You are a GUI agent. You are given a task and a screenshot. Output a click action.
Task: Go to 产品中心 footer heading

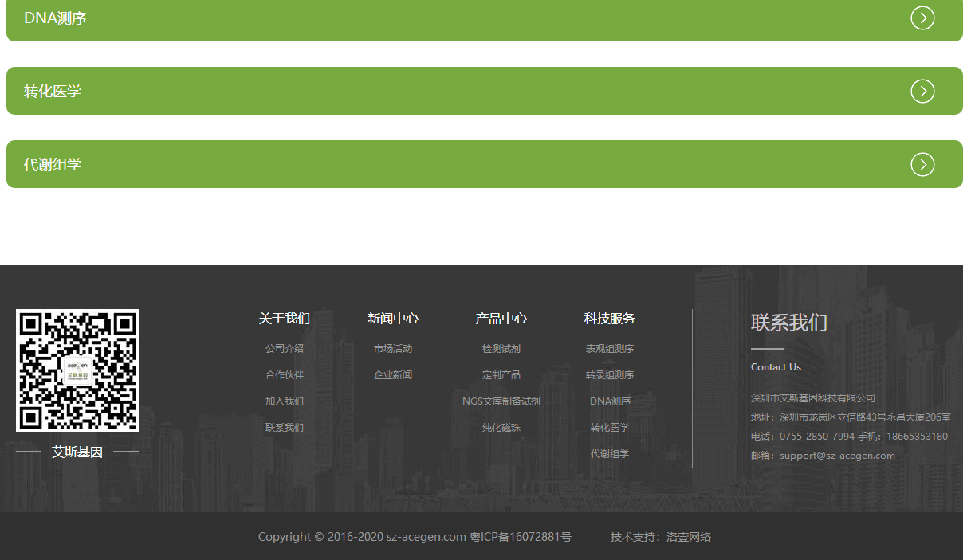click(x=501, y=319)
